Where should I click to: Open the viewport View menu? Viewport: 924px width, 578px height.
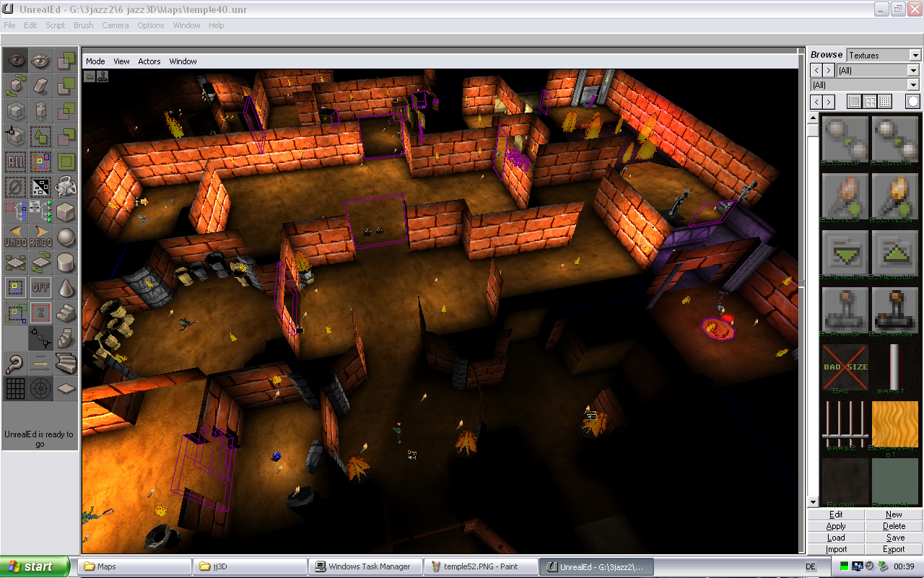coord(121,61)
